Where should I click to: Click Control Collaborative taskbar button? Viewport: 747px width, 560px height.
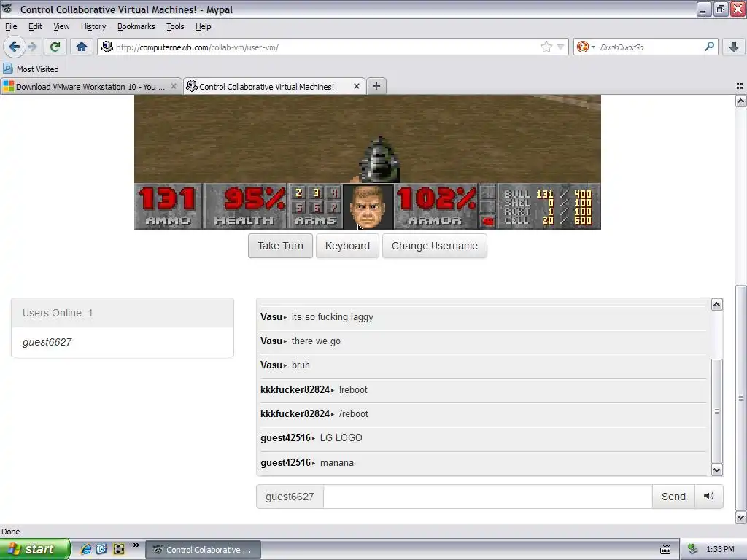[x=203, y=550]
